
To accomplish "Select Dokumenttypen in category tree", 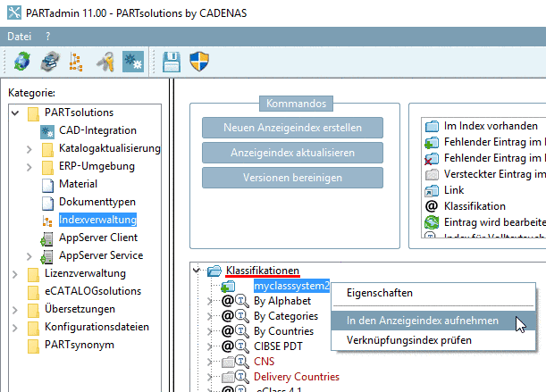I will (x=97, y=202).
